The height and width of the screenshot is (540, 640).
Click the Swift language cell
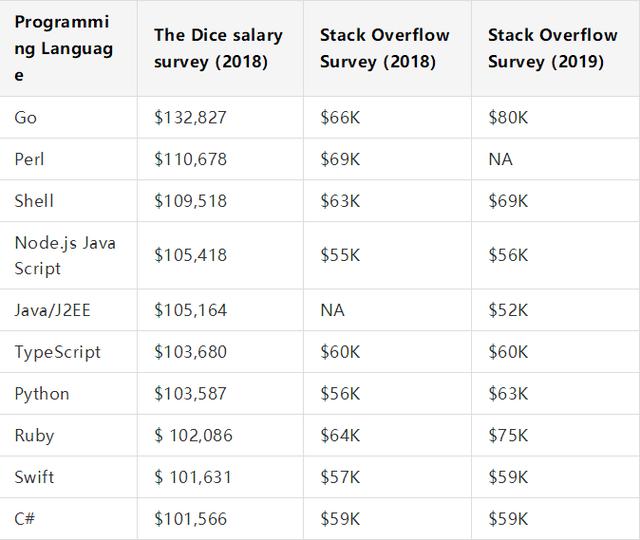pyautogui.click(x=34, y=477)
